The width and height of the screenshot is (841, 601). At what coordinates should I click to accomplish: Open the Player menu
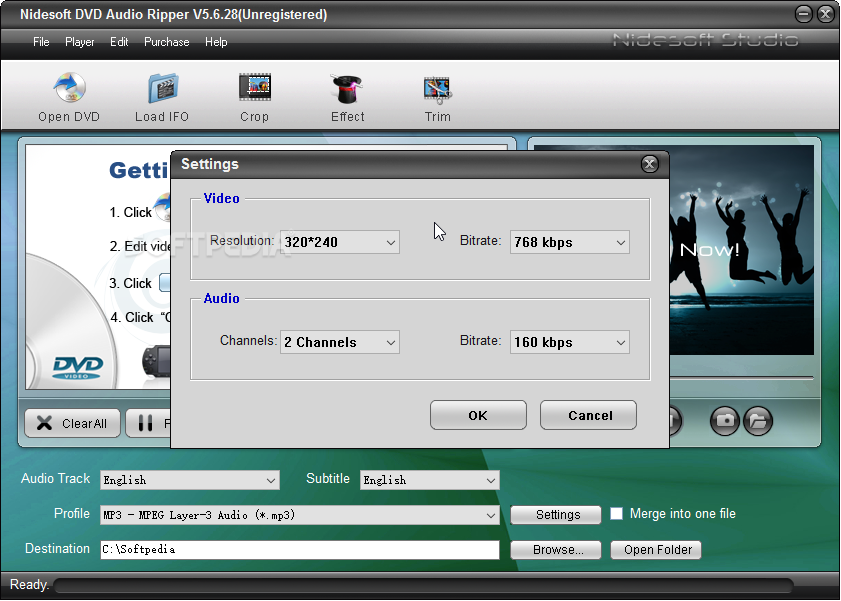coord(79,42)
